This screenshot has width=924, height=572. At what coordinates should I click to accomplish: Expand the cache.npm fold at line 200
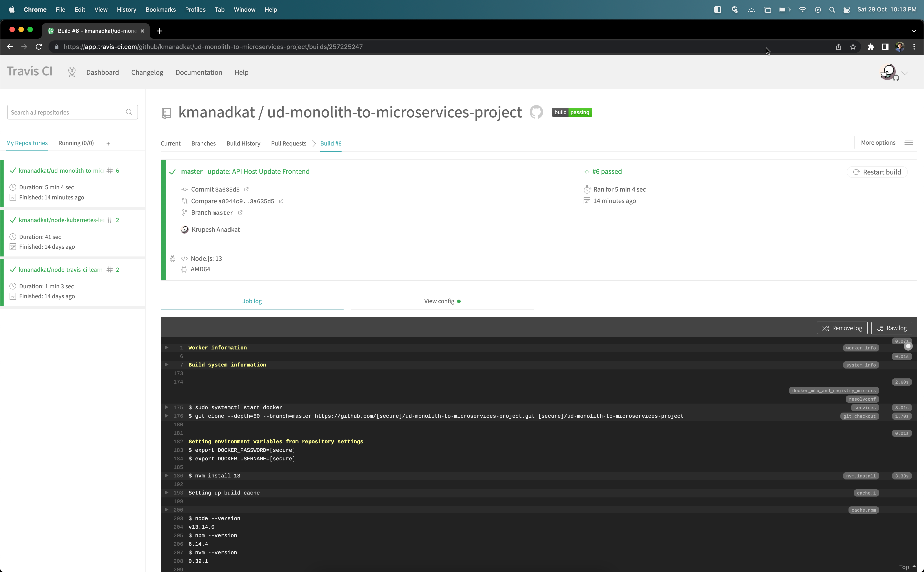pyautogui.click(x=167, y=509)
